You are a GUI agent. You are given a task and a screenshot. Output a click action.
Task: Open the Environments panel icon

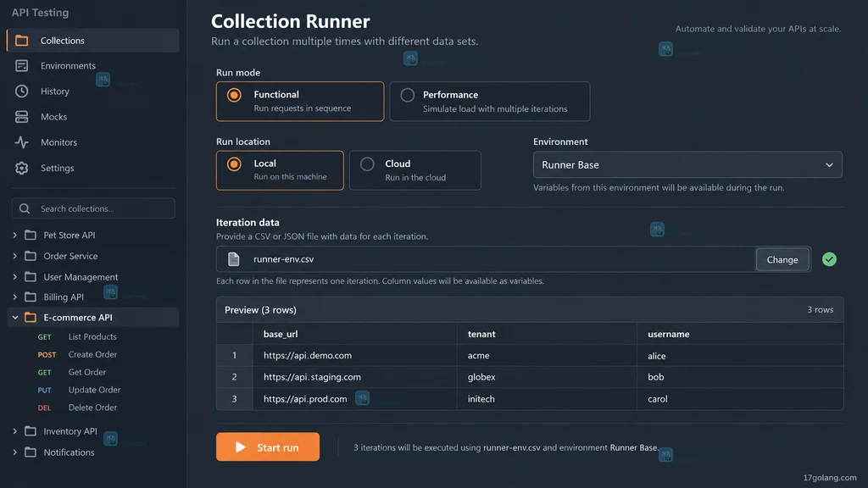point(21,66)
